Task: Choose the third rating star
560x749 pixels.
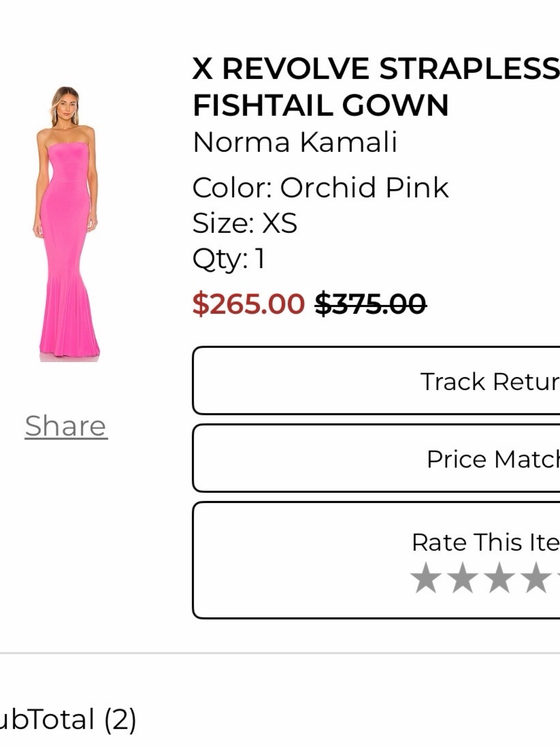Action: click(x=499, y=578)
